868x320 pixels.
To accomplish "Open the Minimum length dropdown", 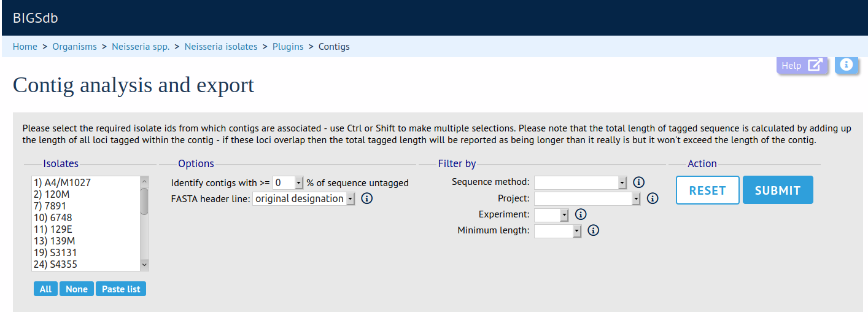I will (x=558, y=230).
